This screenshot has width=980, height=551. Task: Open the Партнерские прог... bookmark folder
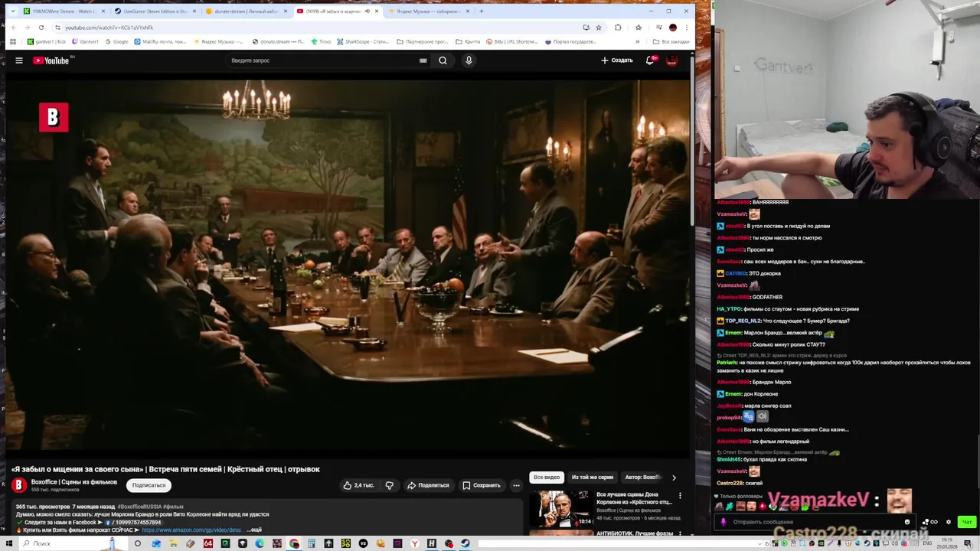(423, 41)
